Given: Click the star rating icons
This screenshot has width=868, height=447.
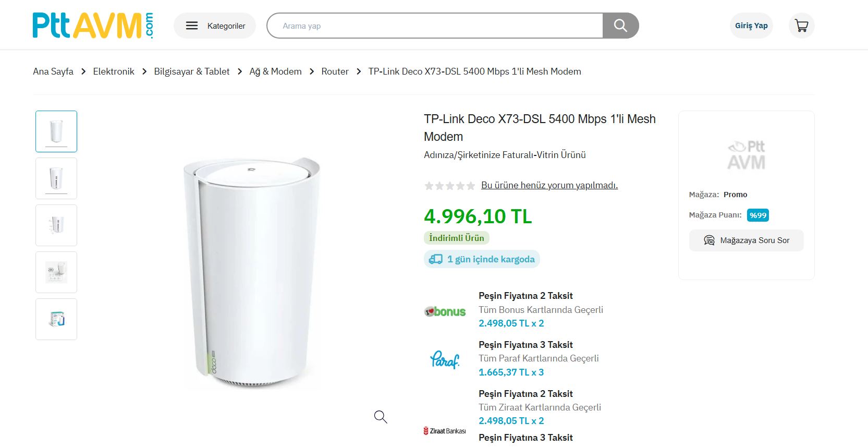Looking at the screenshot, I should [449, 186].
